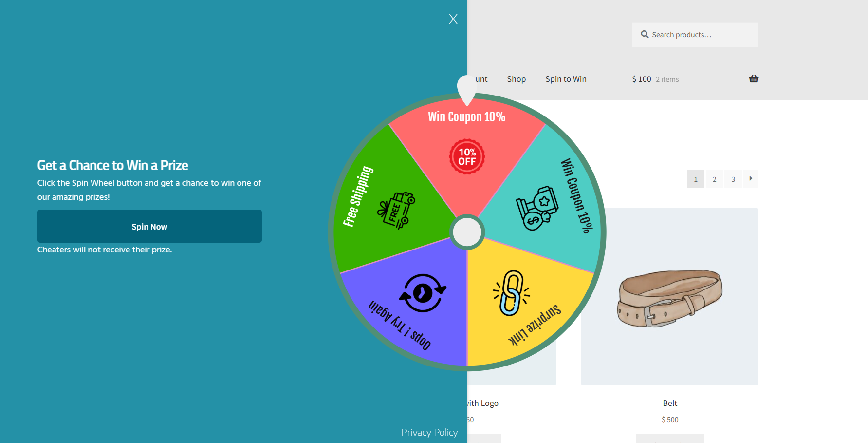Click the wheel's center hub
The image size is (868, 443).
pos(467,232)
